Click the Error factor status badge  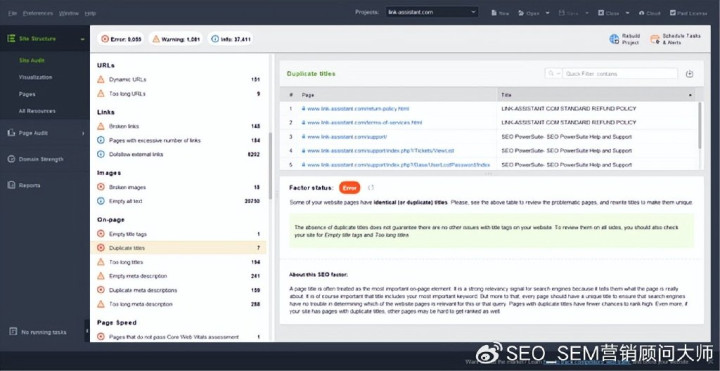(x=349, y=187)
